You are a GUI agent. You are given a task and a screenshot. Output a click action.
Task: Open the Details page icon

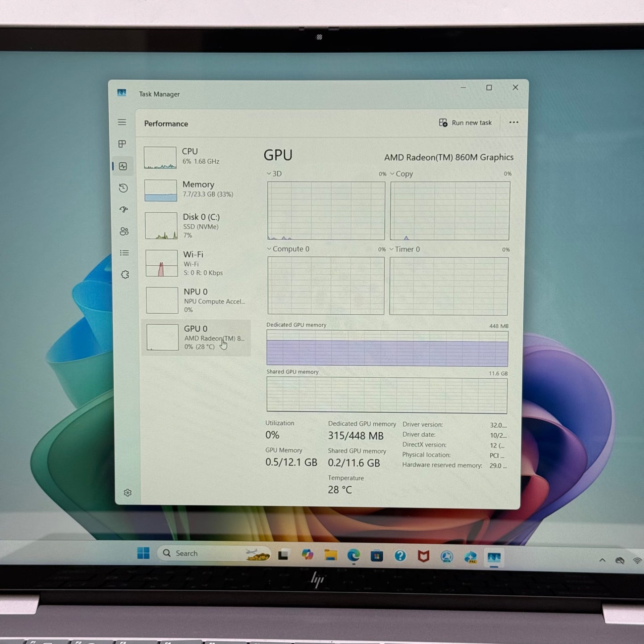pyautogui.click(x=124, y=253)
